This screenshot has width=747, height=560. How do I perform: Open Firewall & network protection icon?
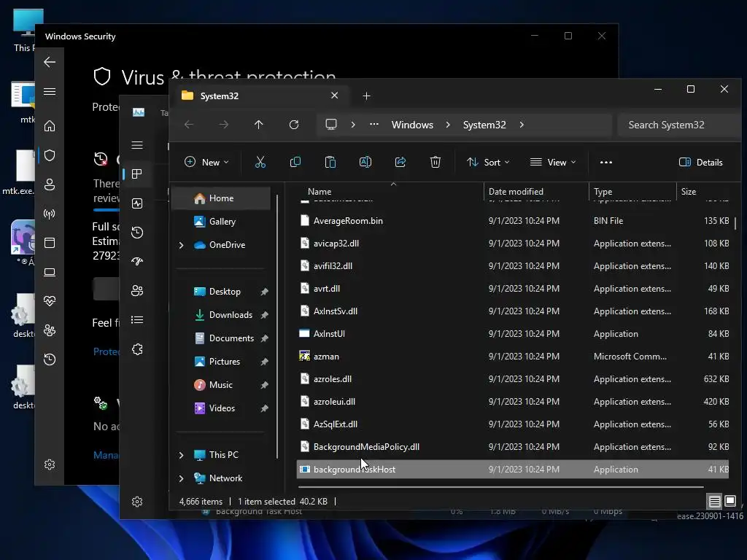point(50,214)
